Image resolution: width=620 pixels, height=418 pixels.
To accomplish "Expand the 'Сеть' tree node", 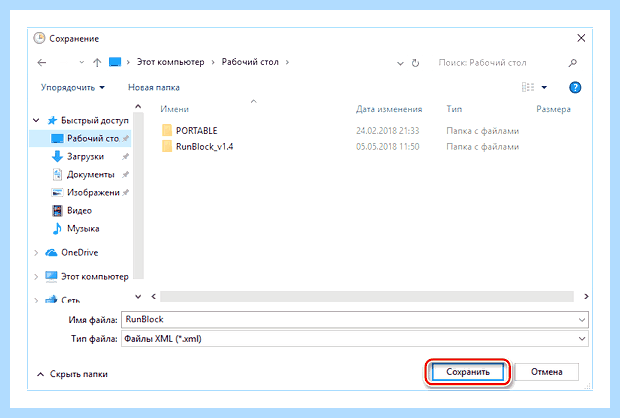I will (x=36, y=301).
